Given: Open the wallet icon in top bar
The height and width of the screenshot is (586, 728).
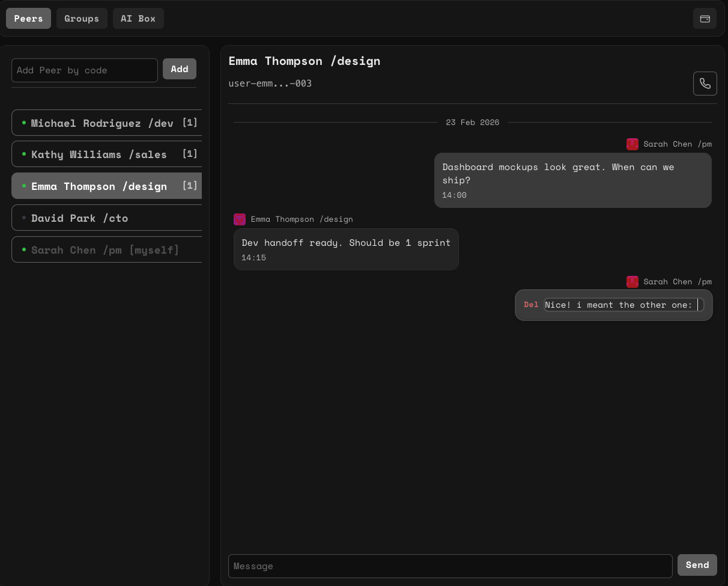Looking at the screenshot, I should pos(705,19).
